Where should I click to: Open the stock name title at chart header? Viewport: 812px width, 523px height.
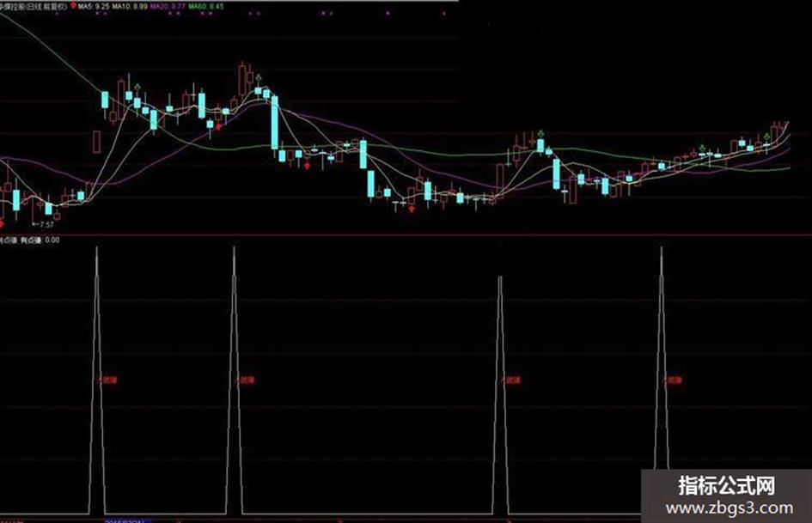click(34, 6)
